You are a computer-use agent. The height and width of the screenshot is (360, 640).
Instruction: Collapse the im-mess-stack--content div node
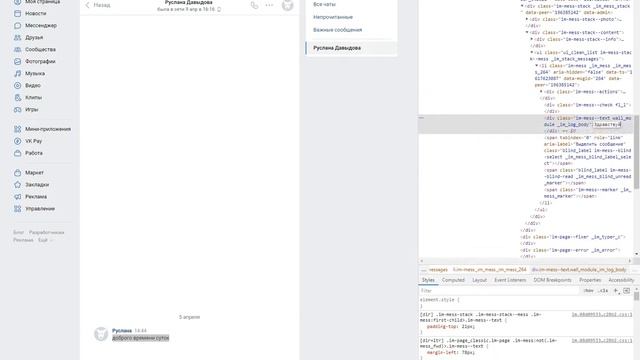pos(527,32)
